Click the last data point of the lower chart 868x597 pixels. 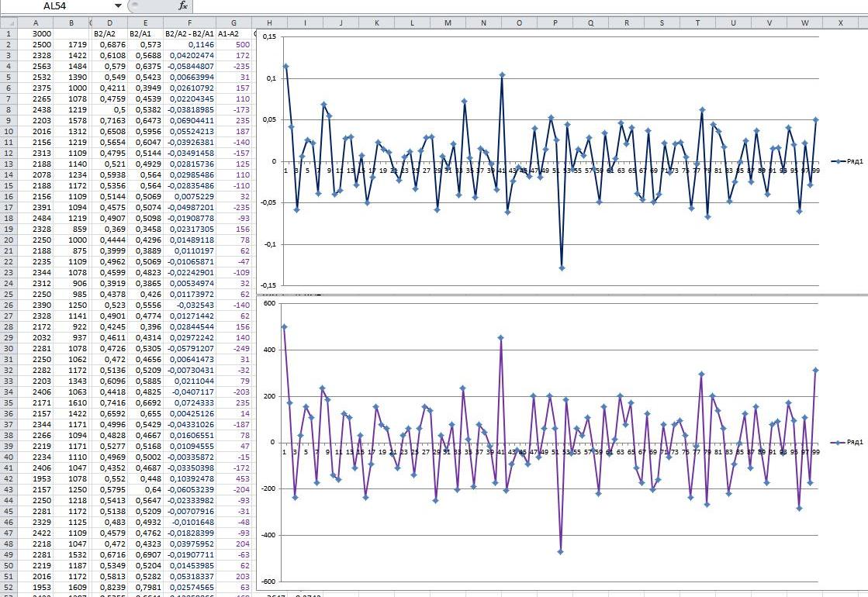click(815, 370)
